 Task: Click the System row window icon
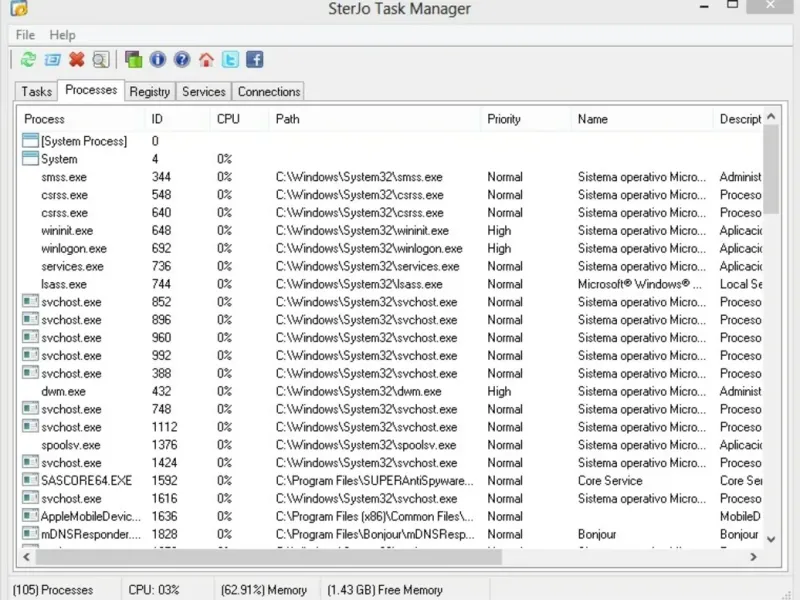(x=30, y=159)
